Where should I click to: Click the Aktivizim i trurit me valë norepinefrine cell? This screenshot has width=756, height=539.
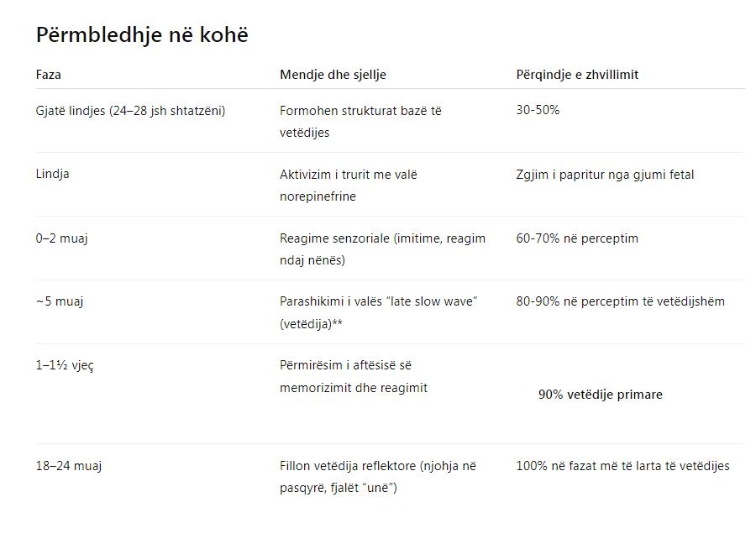(x=348, y=186)
